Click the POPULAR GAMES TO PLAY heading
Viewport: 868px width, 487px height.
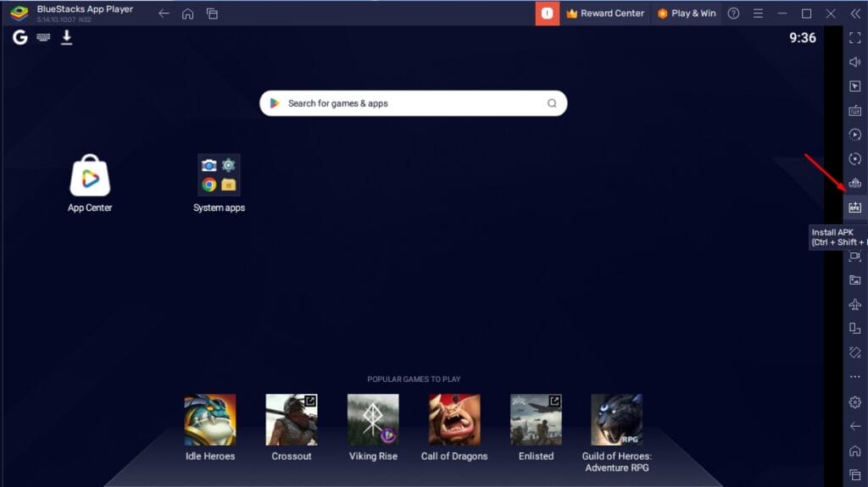coord(414,379)
